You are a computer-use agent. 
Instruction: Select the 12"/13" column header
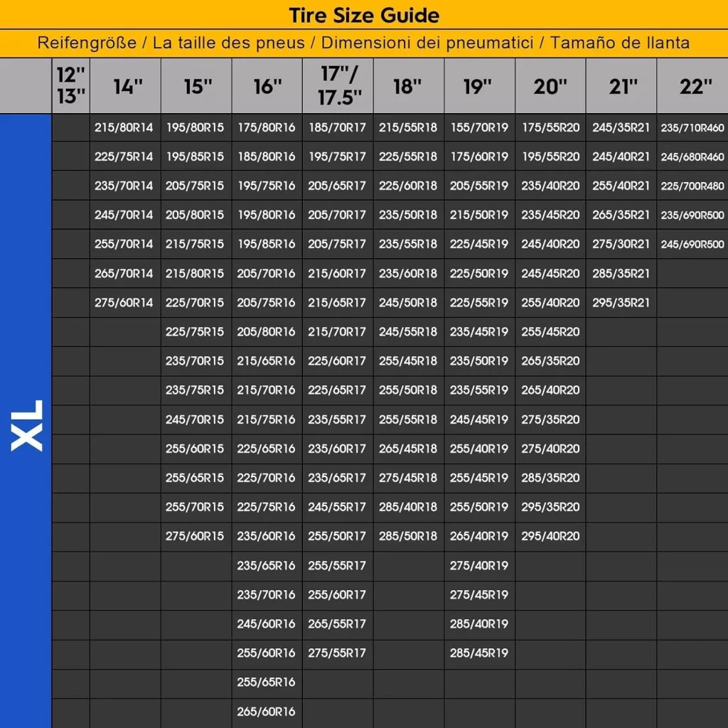[x=70, y=87]
